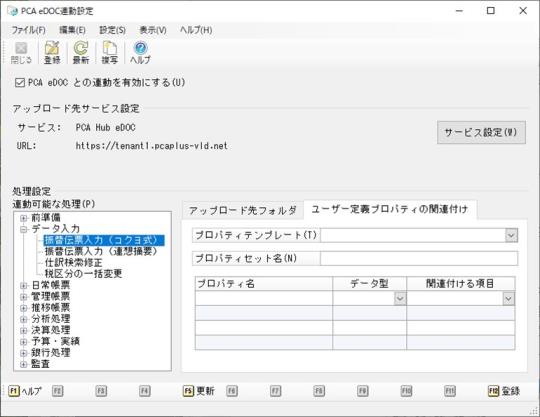This screenshot has height=417, width=540.
Task: Click the 関連付ける項目 column header
Action: pos(461,284)
